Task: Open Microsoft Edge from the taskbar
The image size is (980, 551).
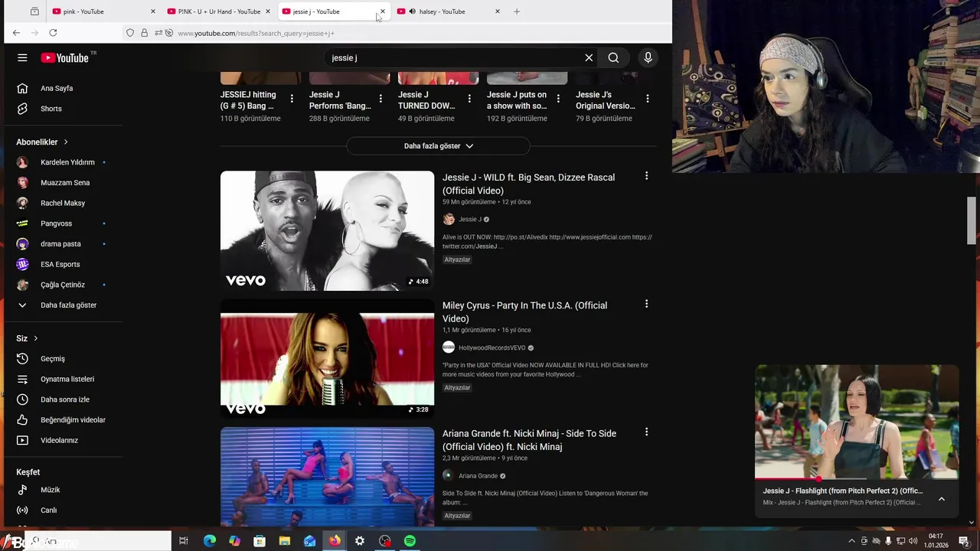Action: tap(210, 541)
